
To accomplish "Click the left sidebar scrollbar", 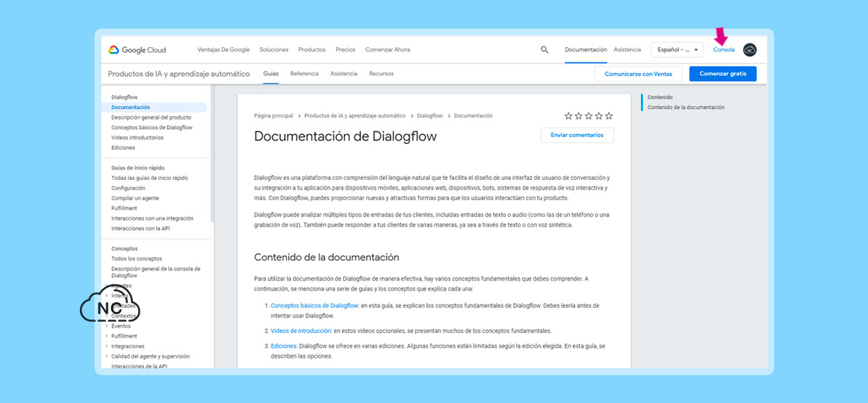I will point(212,154).
